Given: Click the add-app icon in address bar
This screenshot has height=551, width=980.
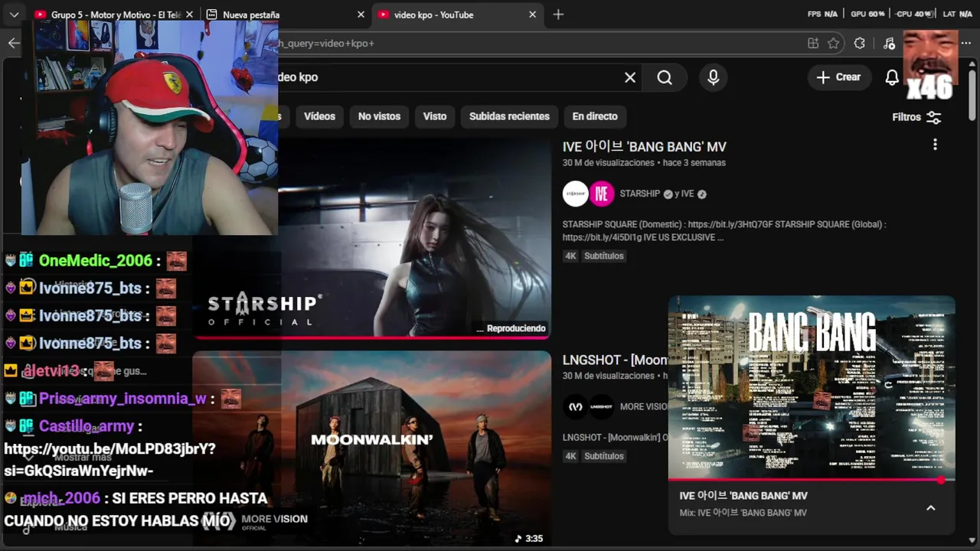Looking at the screenshot, I should click(x=812, y=44).
